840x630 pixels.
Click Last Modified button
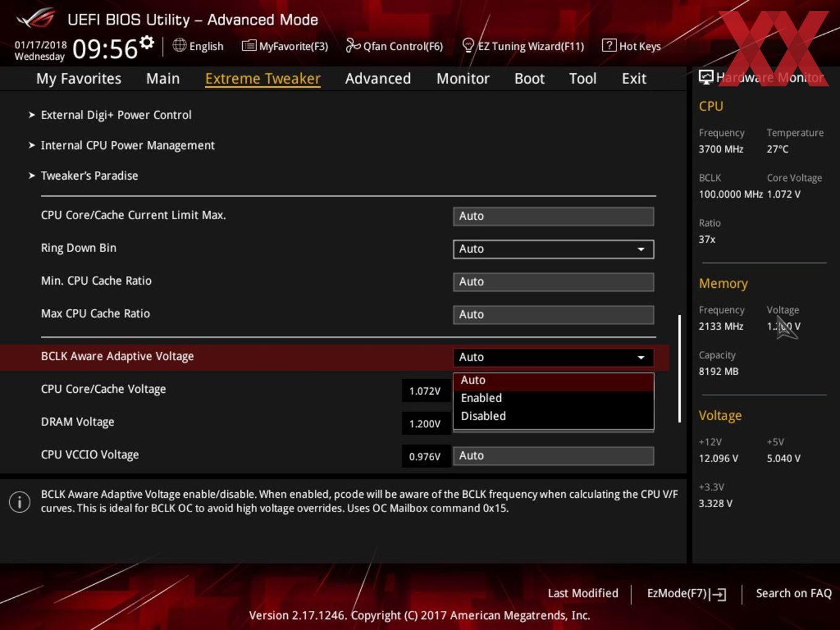coord(583,594)
